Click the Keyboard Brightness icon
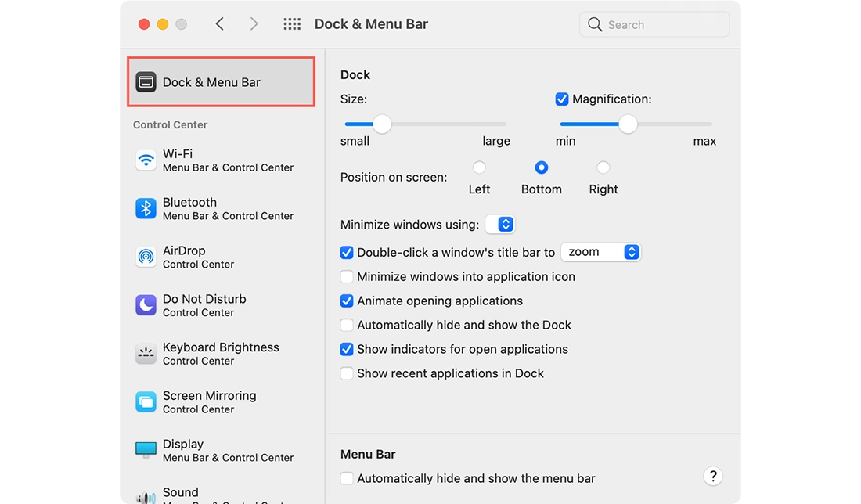The height and width of the screenshot is (504, 861). (x=146, y=354)
